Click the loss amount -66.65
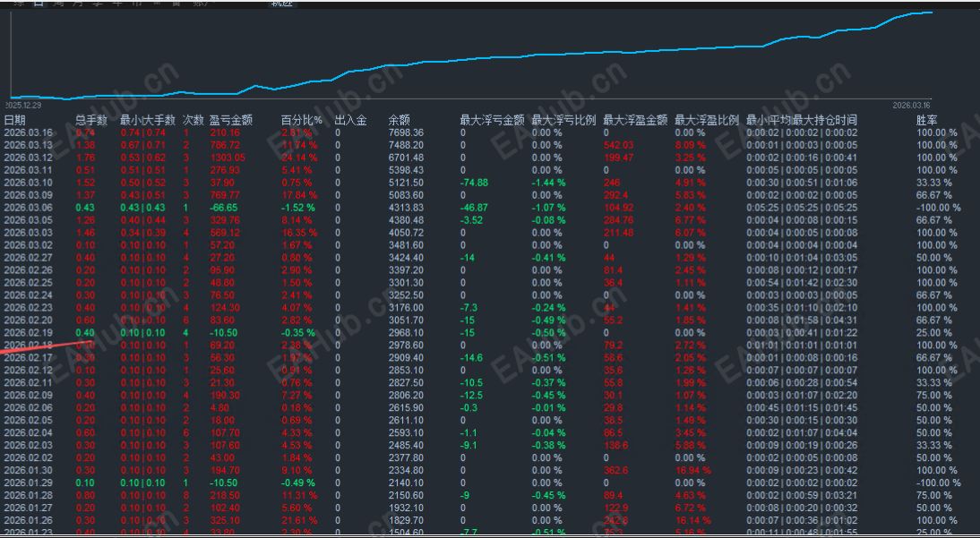Screen dimensions: 980x538 click(x=224, y=208)
